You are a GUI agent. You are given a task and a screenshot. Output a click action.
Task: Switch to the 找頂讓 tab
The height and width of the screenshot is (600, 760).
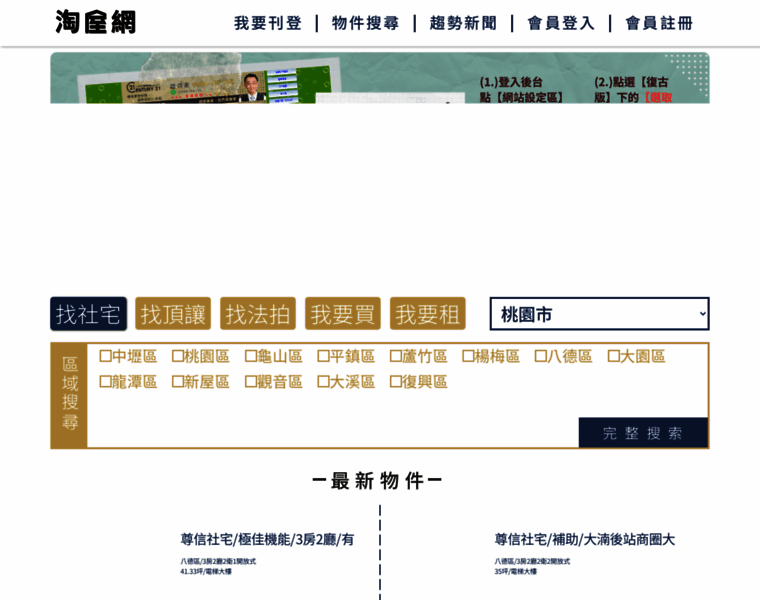pyautogui.click(x=173, y=314)
